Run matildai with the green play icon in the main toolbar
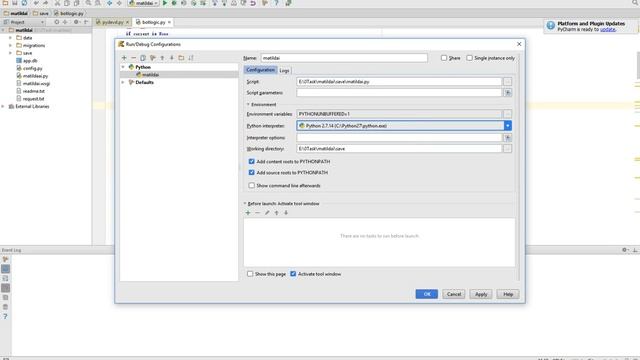The height and width of the screenshot is (360, 640). 165,3
